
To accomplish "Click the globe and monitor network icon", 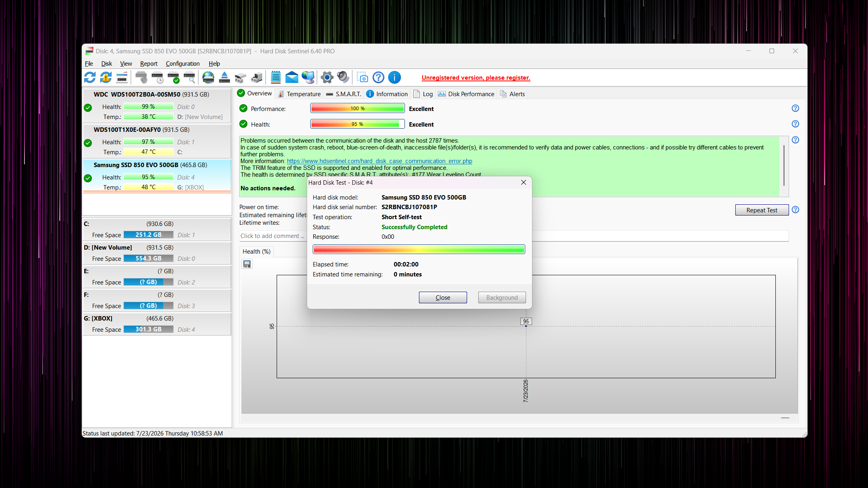I will [x=308, y=77].
